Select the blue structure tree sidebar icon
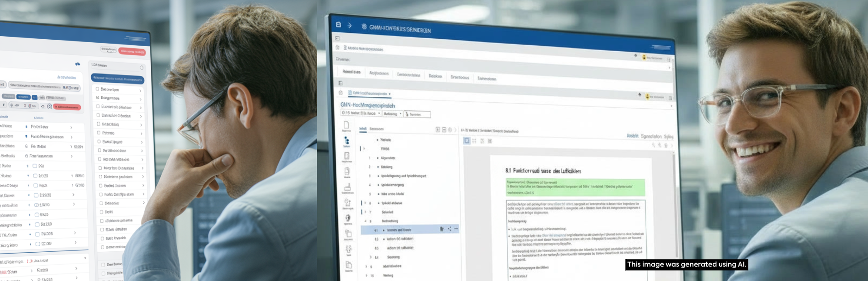The width and height of the screenshot is (868, 281). tap(347, 141)
